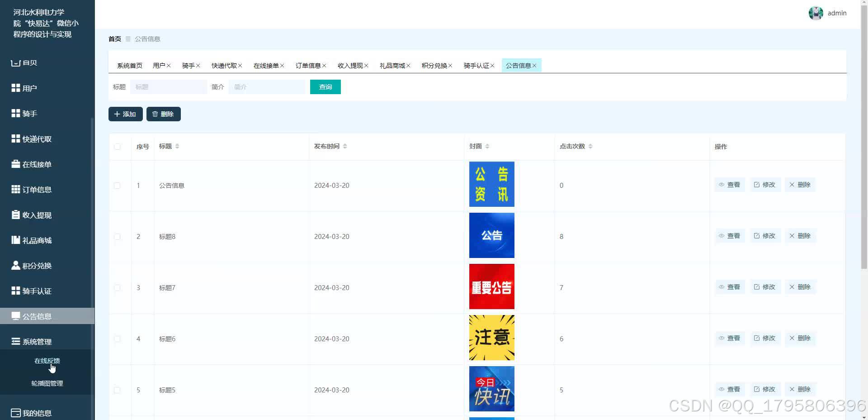
Task: Open the 用户 sidebar menu icon
Action: pyautogui.click(x=16, y=88)
